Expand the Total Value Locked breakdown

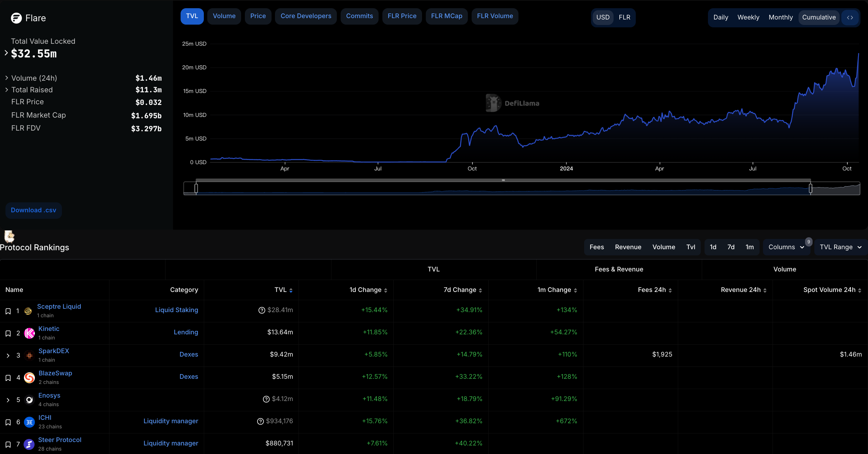pyautogui.click(x=6, y=53)
